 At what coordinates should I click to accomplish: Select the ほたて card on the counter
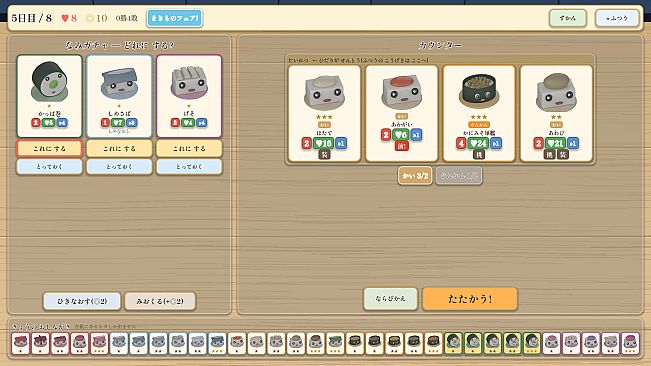coord(324,113)
